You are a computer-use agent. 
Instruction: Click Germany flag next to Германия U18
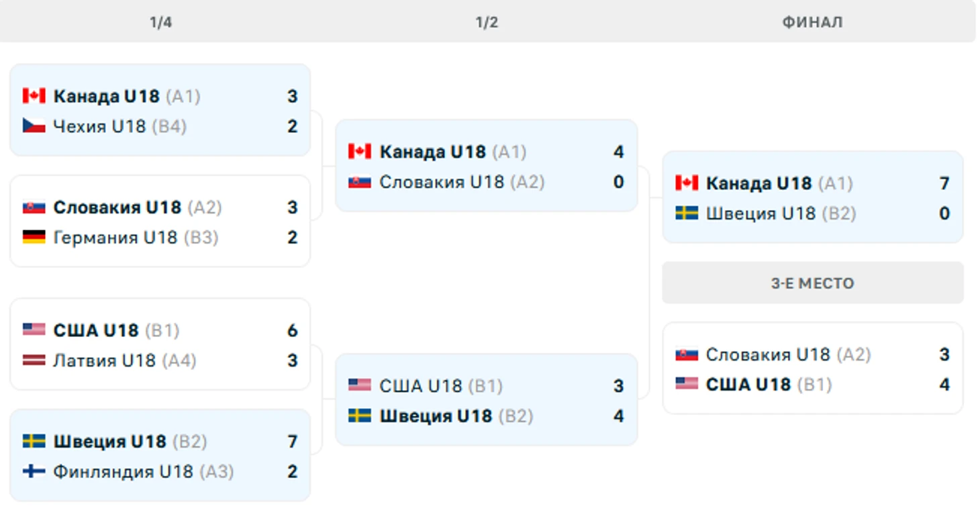(34, 237)
